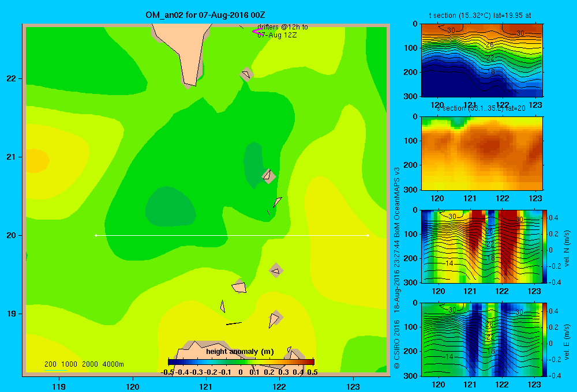Click the left endpoint of the white section line
The image size is (577, 392).
tap(96, 235)
